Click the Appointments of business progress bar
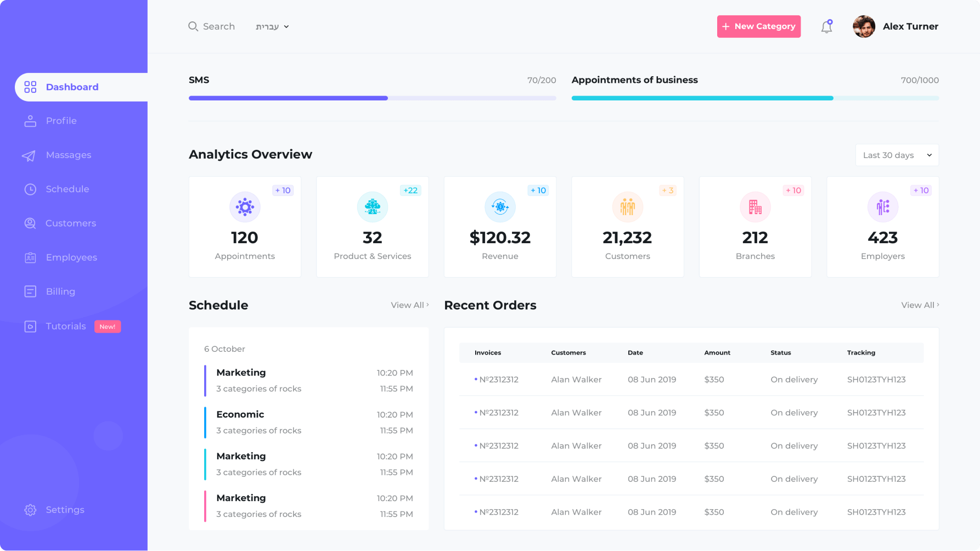Image resolution: width=980 pixels, height=551 pixels. coord(755,98)
